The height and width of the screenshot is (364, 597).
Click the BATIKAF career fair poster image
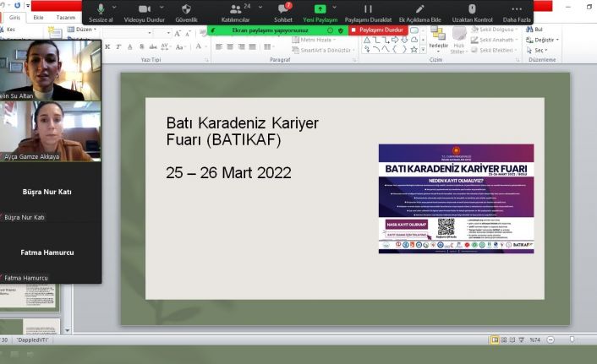pos(456,198)
